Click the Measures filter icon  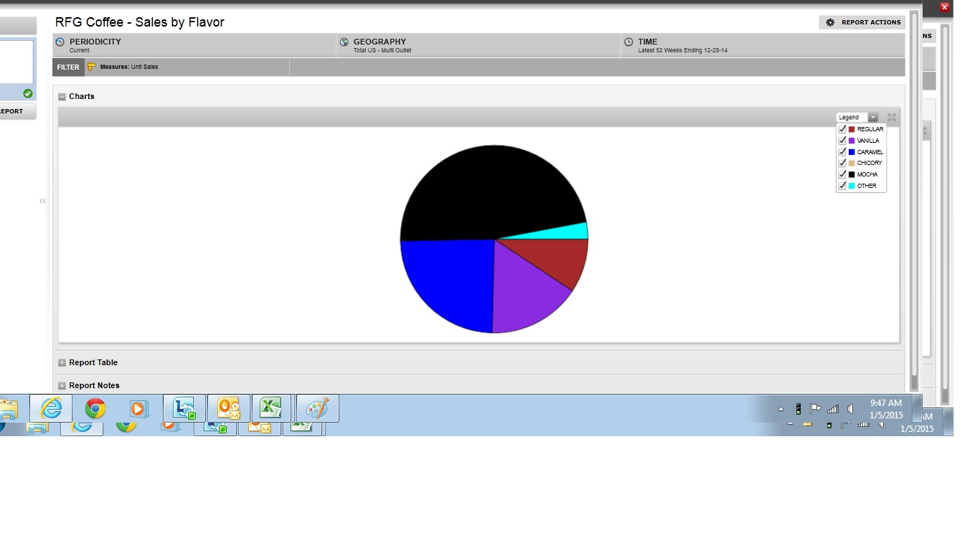pyautogui.click(x=91, y=67)
